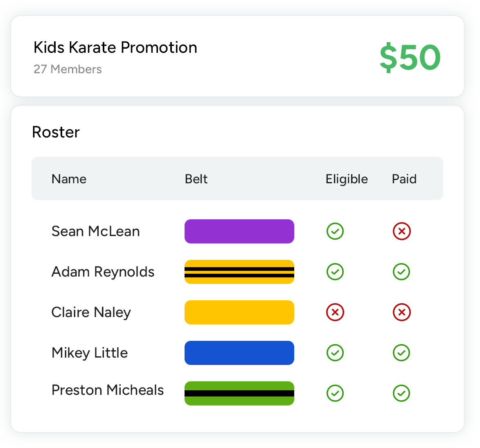The height and width of the screenshot is (448, 480).
Task: Click the Name column header
Action: 69,179
